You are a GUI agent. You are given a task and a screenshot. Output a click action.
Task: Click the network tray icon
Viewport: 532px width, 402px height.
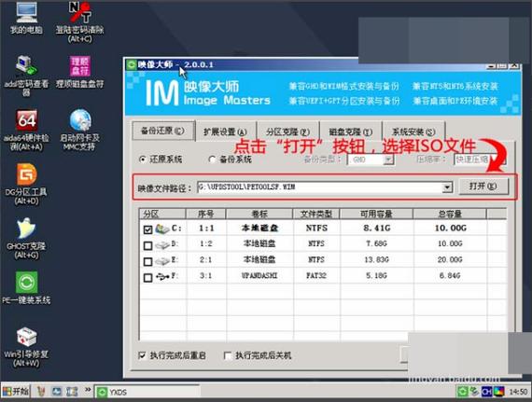click(x=474, y=392)
